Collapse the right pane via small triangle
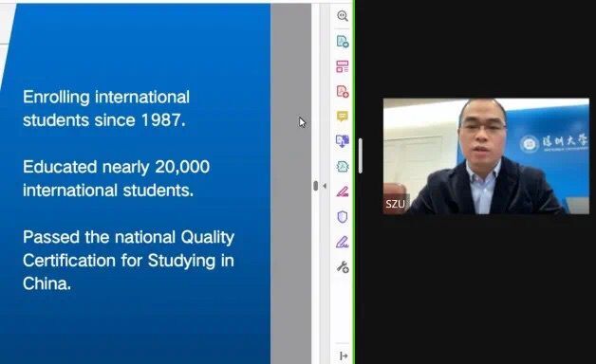The image size is (596, 364). coord(325,186)
